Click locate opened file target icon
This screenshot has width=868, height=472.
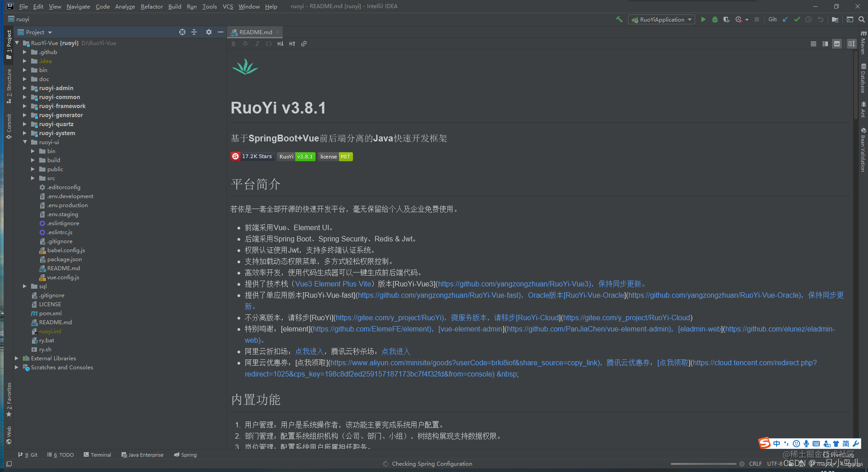[x=182, y=32]
